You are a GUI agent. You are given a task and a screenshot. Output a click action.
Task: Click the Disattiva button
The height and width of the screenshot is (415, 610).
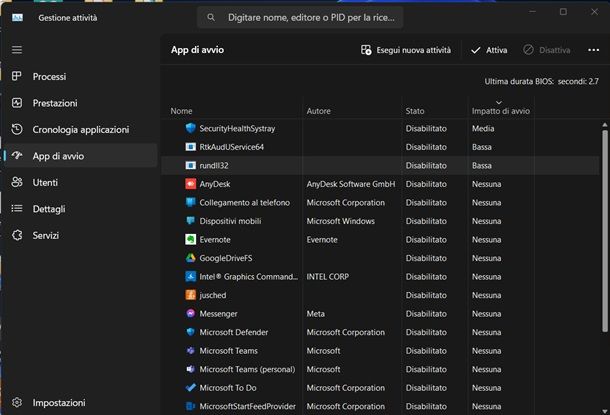coord(547,50)
